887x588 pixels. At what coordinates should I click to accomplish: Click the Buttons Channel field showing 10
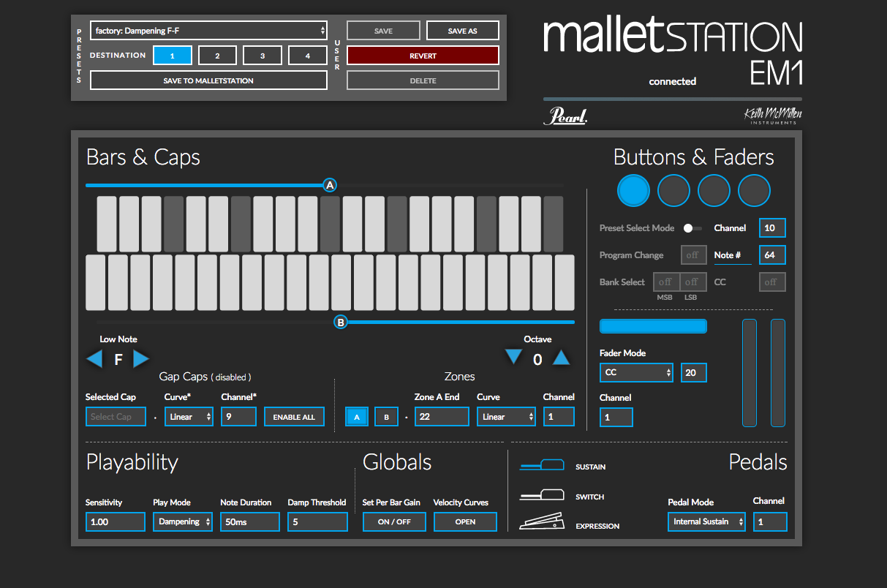tap(772, 228)
